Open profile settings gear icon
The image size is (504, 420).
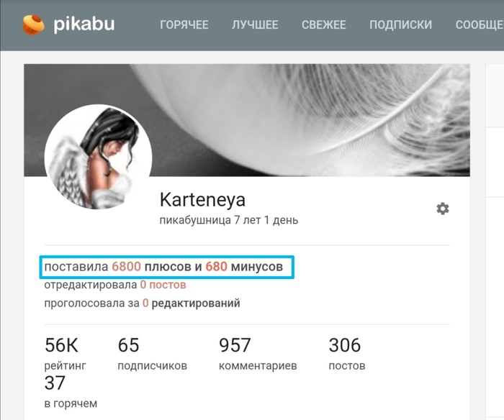tap(443, 209)
